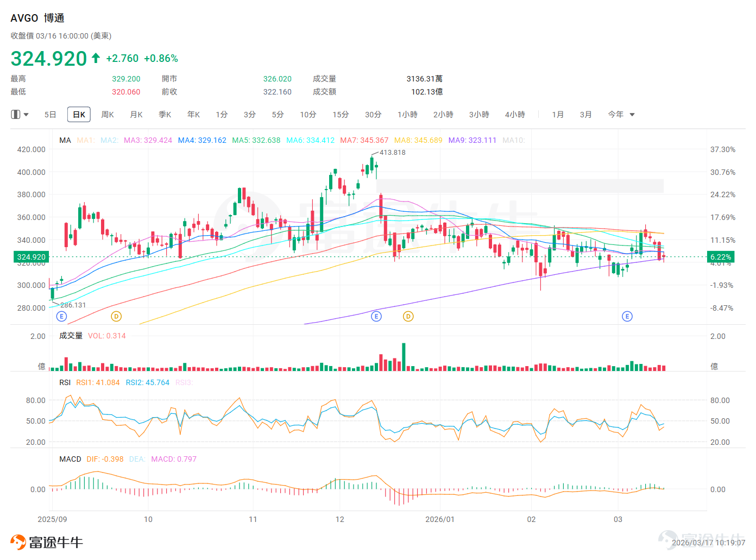Set the range to 1月

558,115
